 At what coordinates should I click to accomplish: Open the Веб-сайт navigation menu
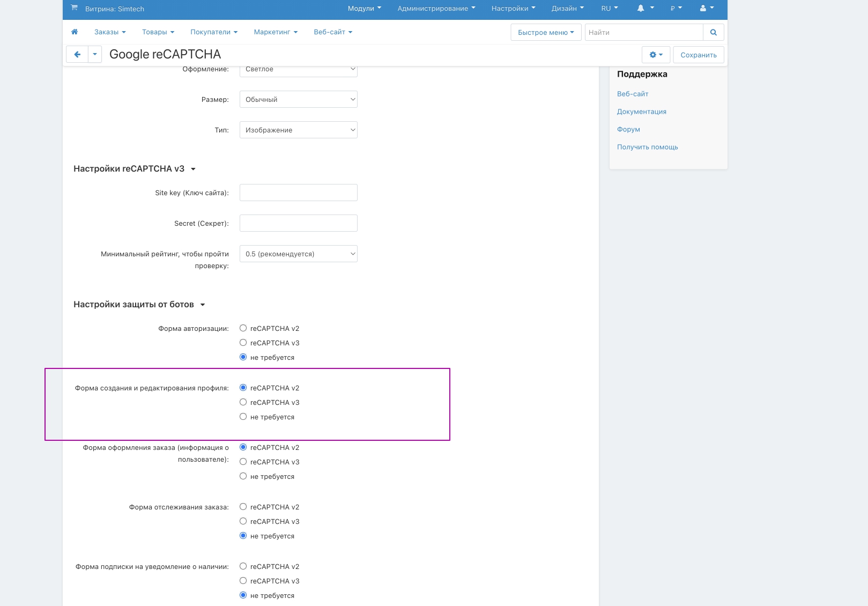tap(333, 32)
